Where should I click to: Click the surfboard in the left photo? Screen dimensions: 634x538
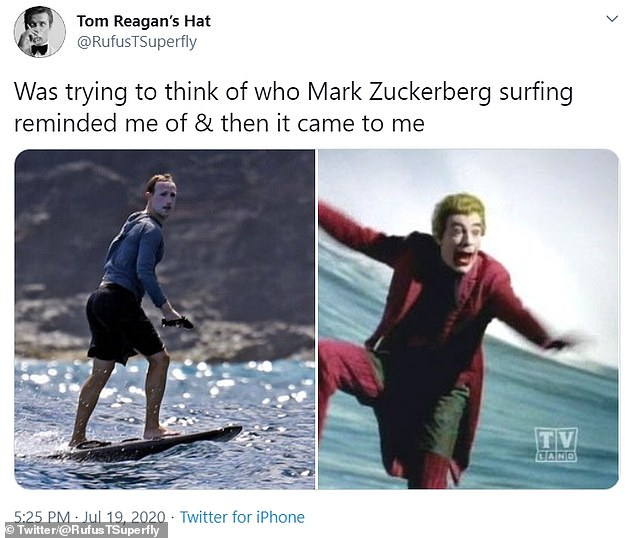(x=156, y=443)
